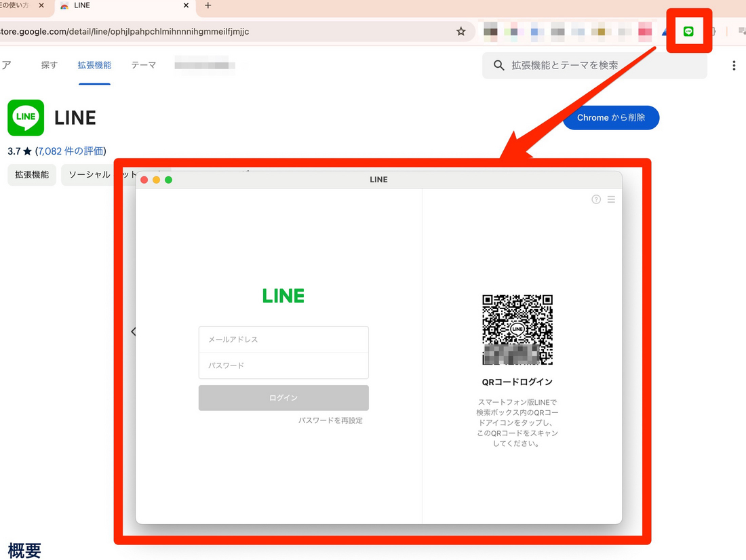The image size is (746, 560).
Task: Open Chrome's three-dot menu
Action: click(x=734, y=64)
